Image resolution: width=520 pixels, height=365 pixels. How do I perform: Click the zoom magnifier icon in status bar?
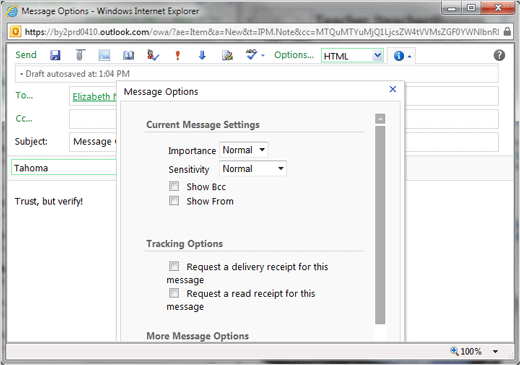[x=454, y=351]
